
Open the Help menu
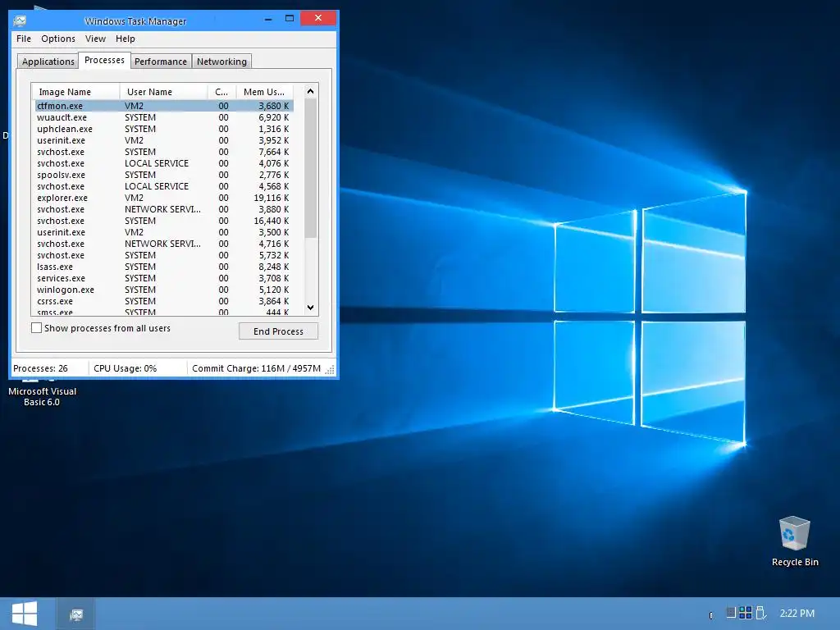(x=126, y=39)
